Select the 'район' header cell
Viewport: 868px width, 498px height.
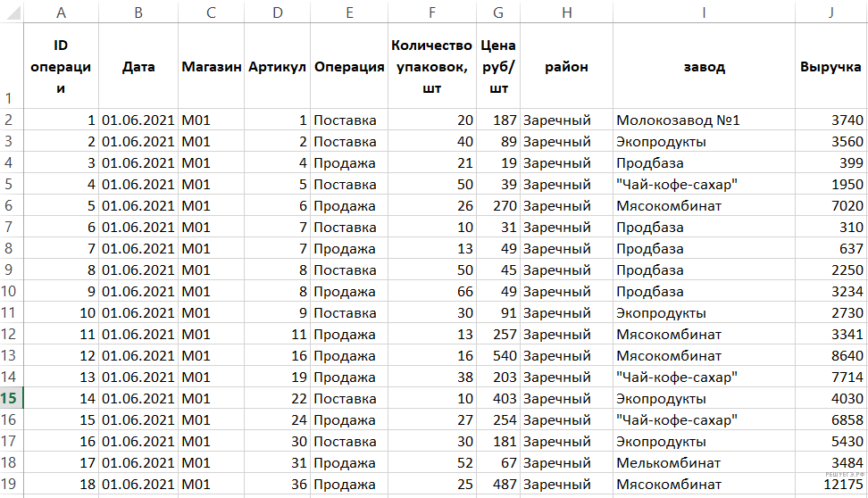(567, 67)
